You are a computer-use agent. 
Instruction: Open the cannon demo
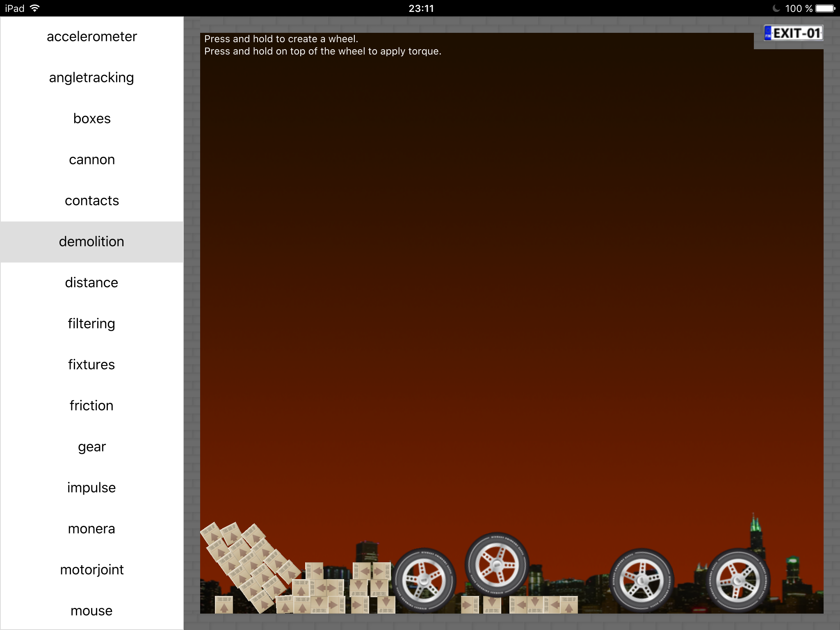92,160
